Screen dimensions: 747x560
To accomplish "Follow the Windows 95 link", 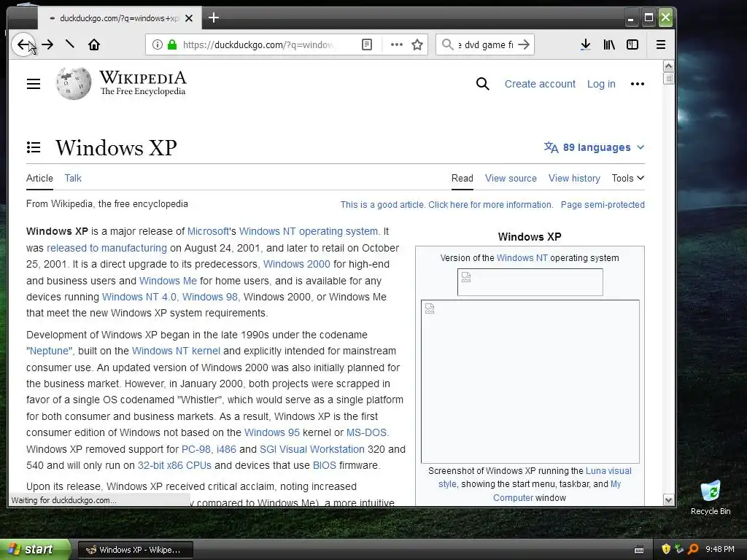I will tap(272, 433).
